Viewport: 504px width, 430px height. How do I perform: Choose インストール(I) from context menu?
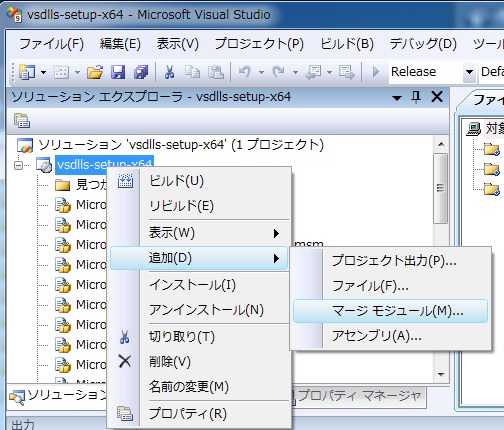point(192,285)
